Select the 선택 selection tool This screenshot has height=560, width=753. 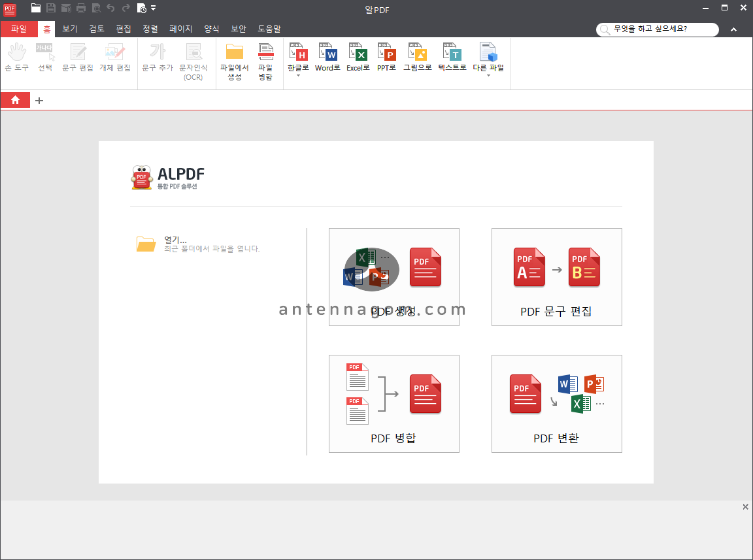(x=45, y=57)
